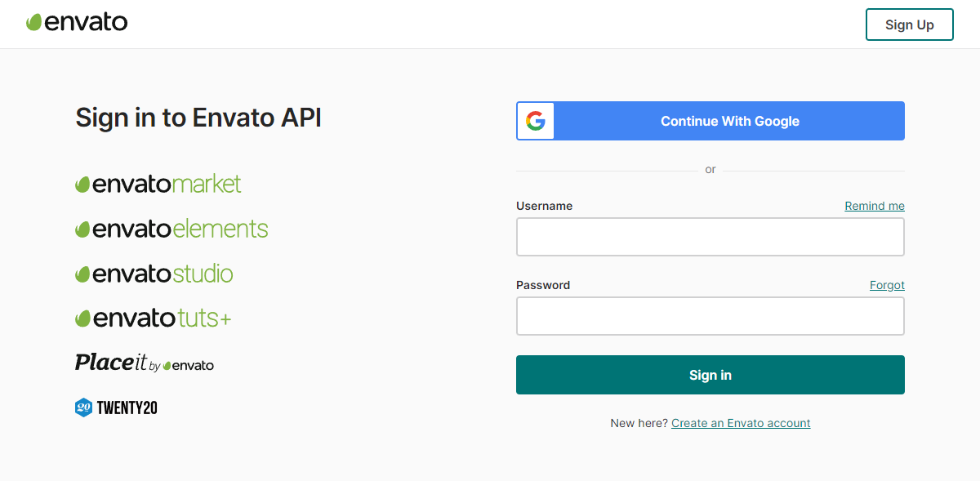The image size is (980, 481).
Task: Focus the Password input field
Action: click(710, 316)
